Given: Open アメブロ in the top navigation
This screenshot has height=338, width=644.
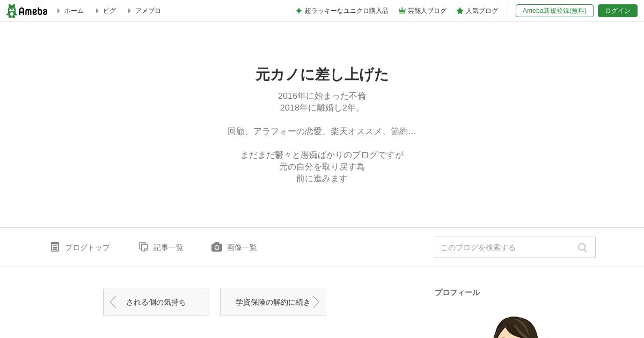Looking at the screenshot, I should (148, 11).
